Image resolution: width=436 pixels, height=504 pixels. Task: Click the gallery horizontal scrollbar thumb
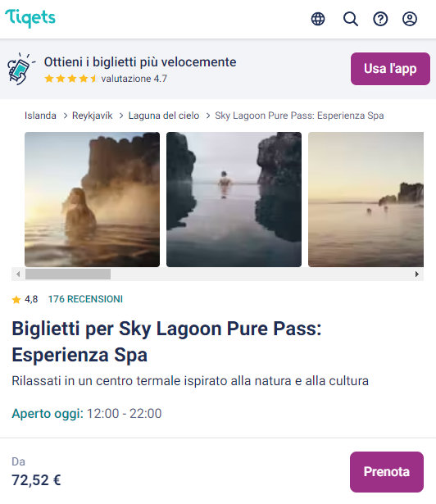point(68,275)
